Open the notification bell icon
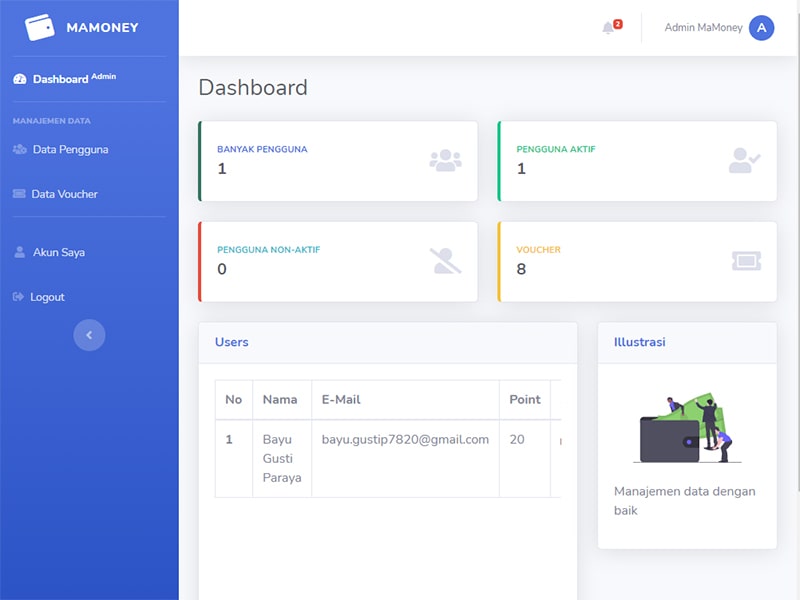 point(608,28)
